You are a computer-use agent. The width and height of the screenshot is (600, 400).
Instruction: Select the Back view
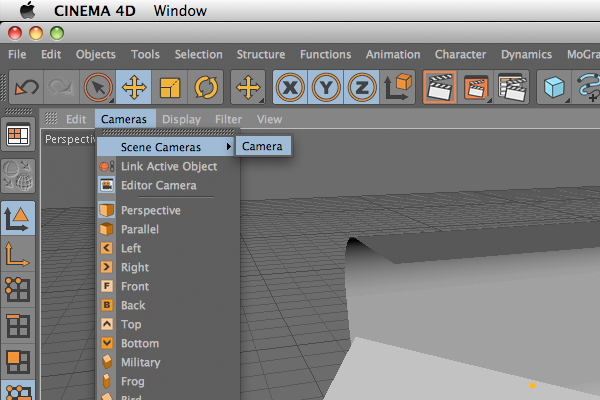coord(168,305)
